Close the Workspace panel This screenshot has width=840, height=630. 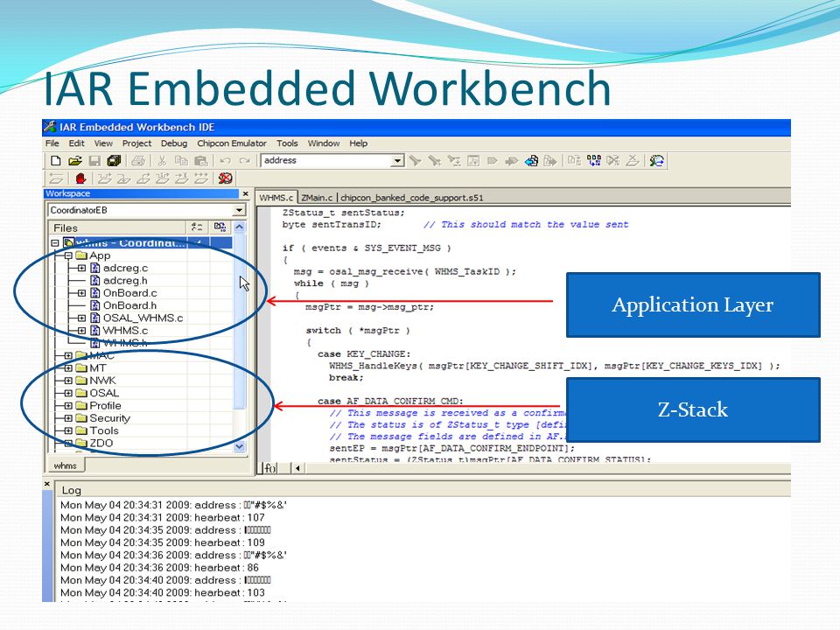(246, 194)
